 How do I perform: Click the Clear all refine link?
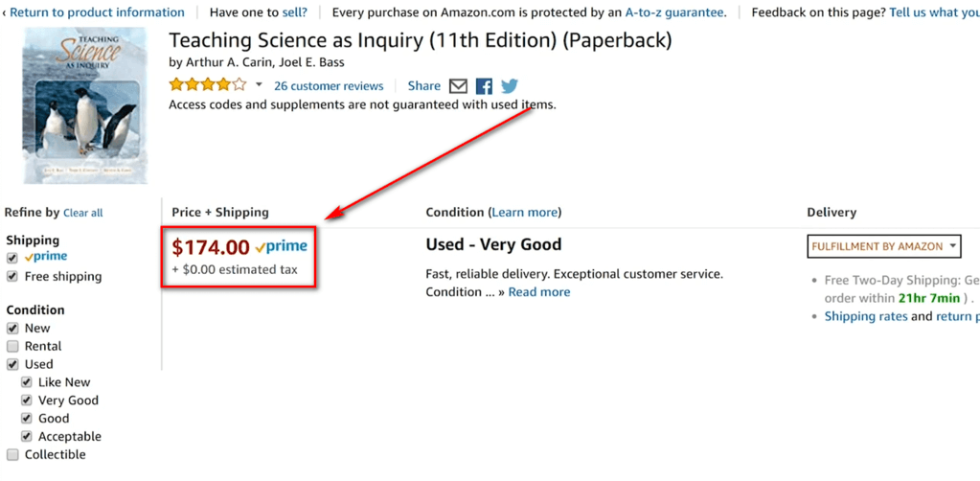coord(83,214)
